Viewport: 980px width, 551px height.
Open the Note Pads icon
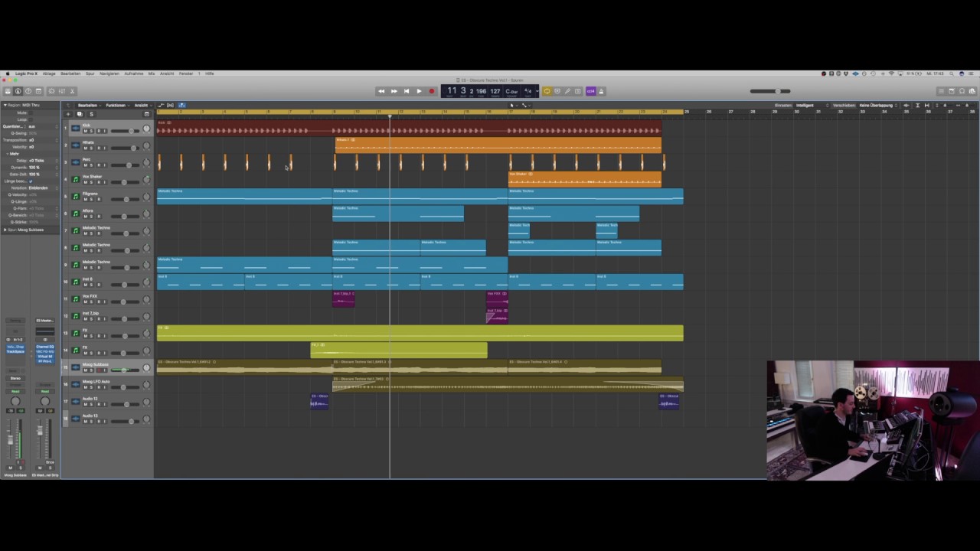[x=952, y=91]
